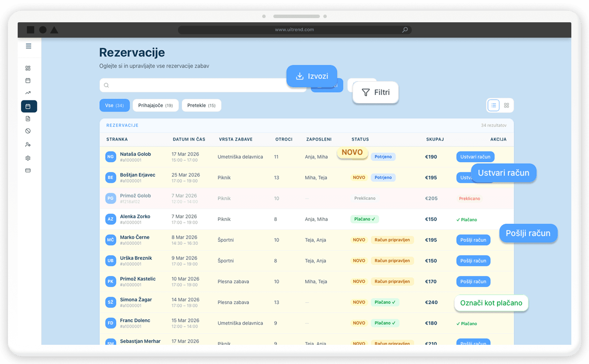The height and width of the screenshot is (364, 589).
Task: Show the Pretekle (15) reservations tab
Action: pos(201,105)
